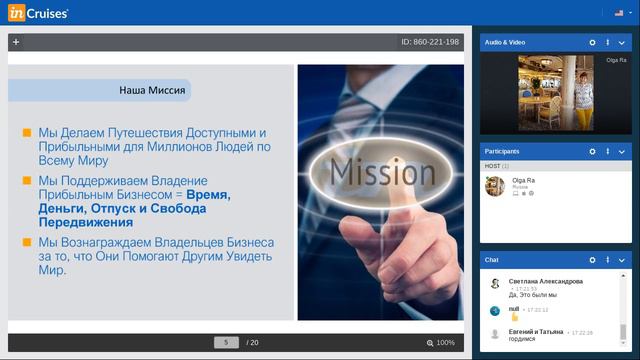Click Евгений и Татьяна's name in chat
Screen dimensions: 640x360
(536, 332)
